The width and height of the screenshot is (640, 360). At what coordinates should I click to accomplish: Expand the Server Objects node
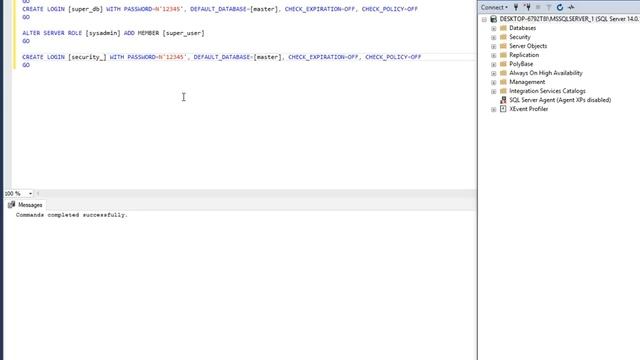[493, 47]
